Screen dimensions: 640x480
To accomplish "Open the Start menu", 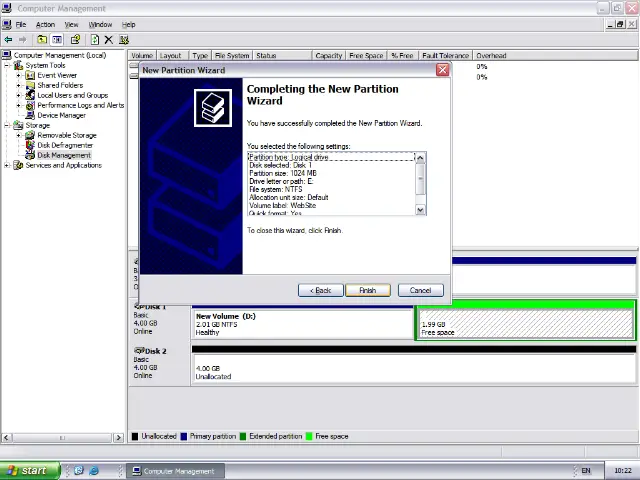I will point(29,471).
